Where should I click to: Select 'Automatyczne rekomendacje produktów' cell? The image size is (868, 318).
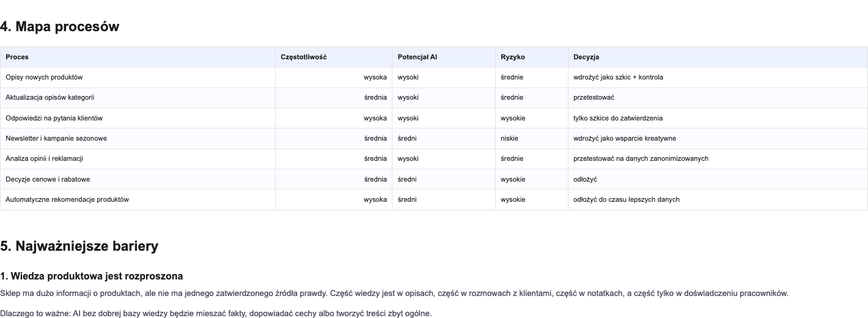click(x=138, y=199)
